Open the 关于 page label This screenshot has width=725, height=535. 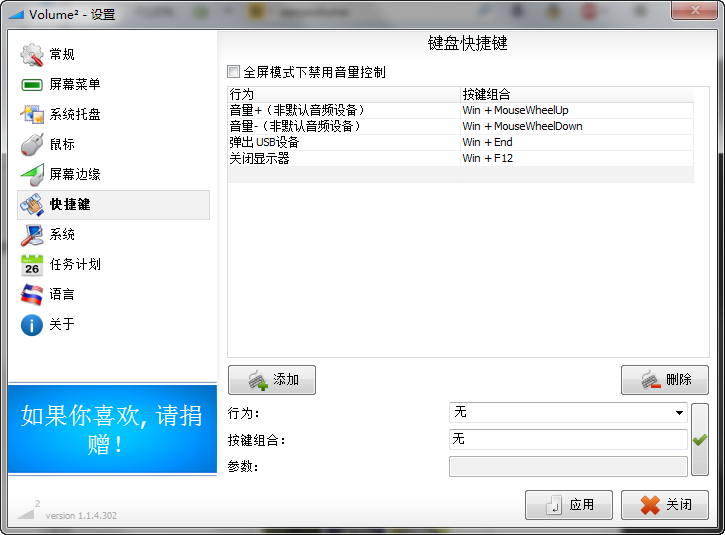[x=62, y=325]
